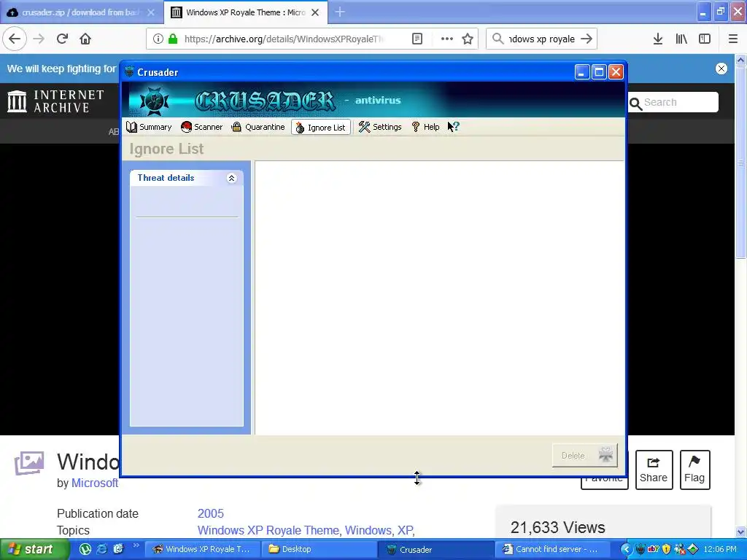This screenshot has height=560, width=747.
Task: Open the Quarantine tab
Action: [258, 127]
